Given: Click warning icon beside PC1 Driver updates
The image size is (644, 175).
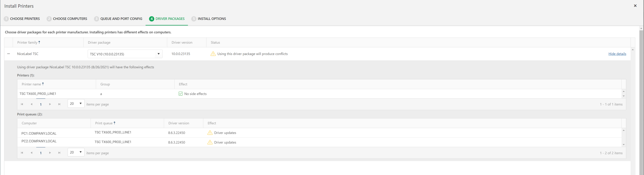Looking at the screenshot, I should point(210,133).
